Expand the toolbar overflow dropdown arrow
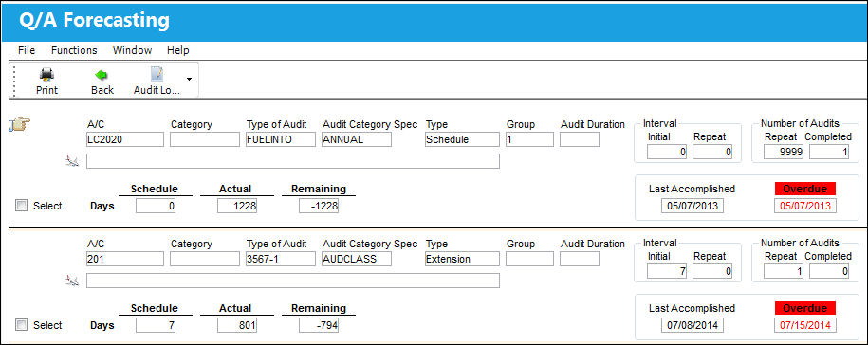This screenshot has width=868, height=345. click(190, 79)
